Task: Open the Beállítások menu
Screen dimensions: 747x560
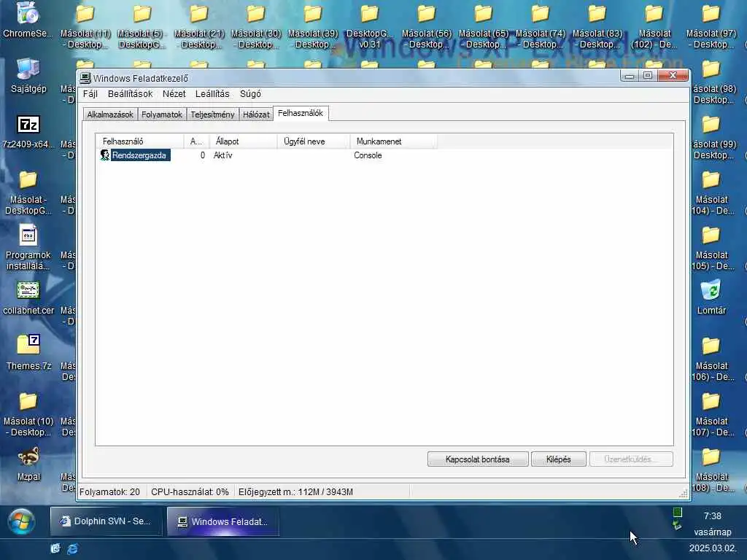Action: click(x=130, y=94)
